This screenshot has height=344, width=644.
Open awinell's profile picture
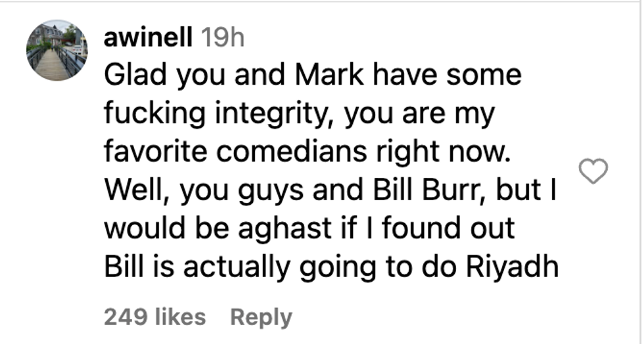pos(57,51)
